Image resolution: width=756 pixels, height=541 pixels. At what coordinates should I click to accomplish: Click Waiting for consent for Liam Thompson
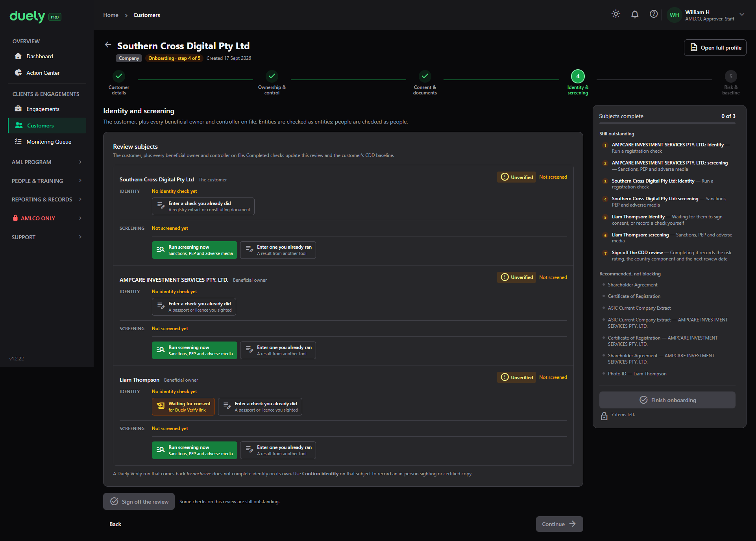click(x=183, y=407)
